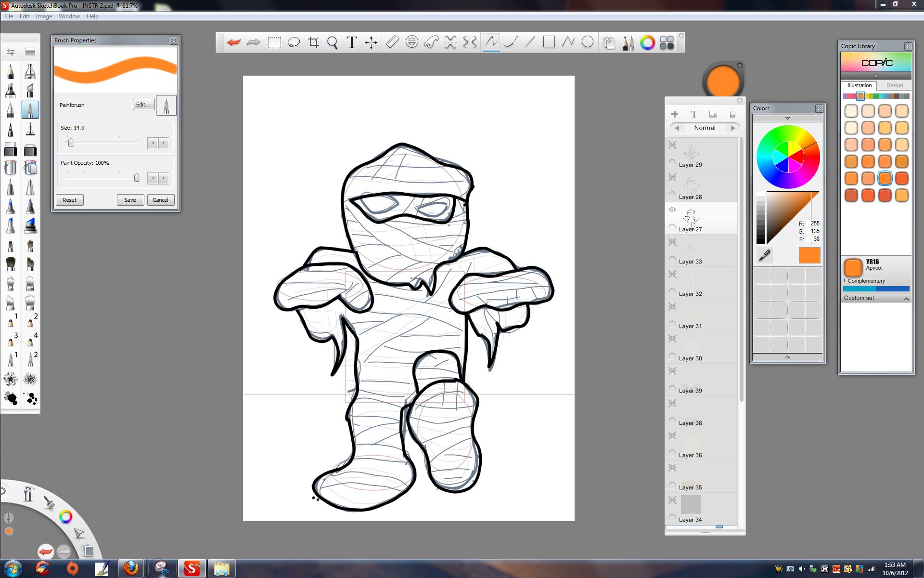Select the Rectangle draw tool
The height and width of the screenshot is (578, 924).
tap(549, 42)
